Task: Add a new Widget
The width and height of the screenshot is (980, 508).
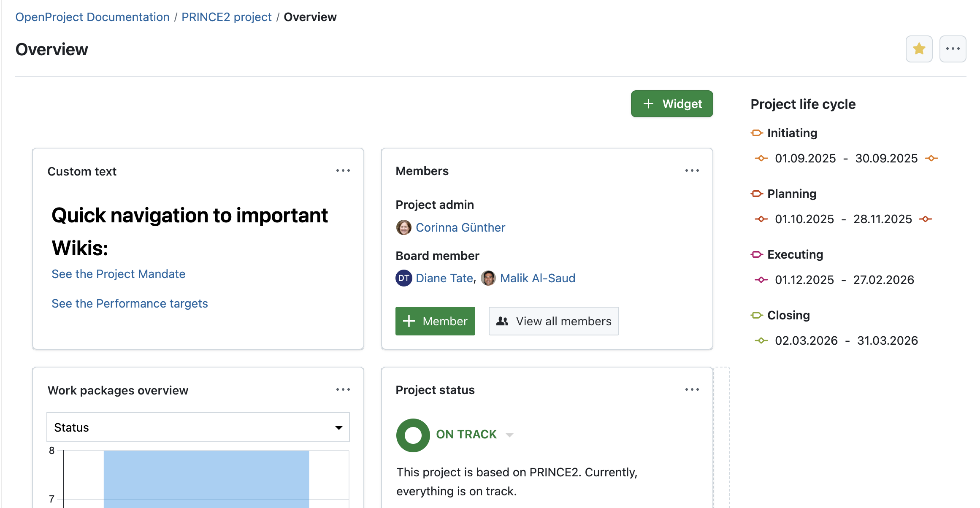Action: coord(671,104)
